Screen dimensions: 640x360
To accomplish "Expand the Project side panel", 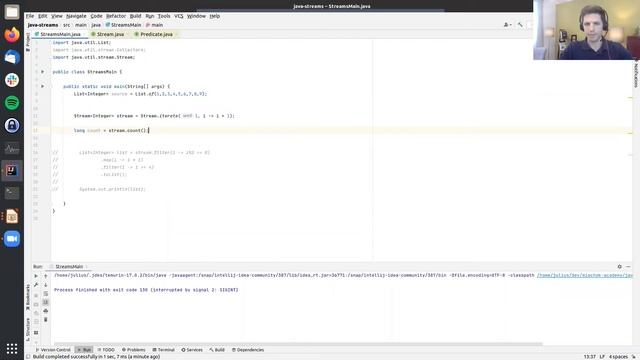I will (x=28, y=42).
